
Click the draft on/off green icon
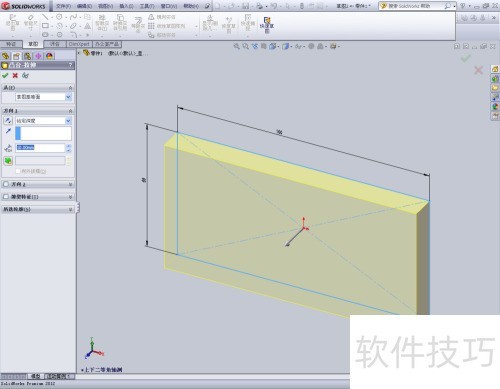(x=8, y=161)
